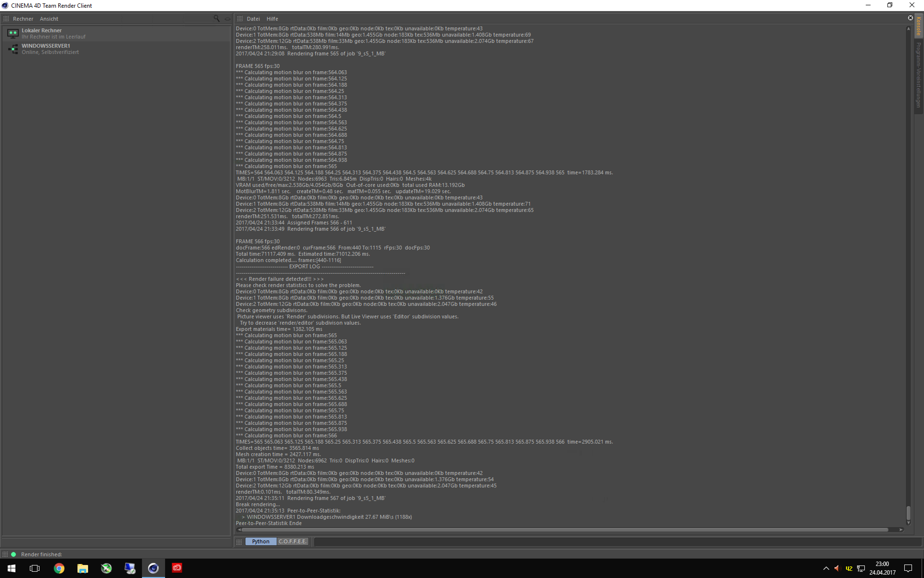Screen dimensions: 924x578
Task: Select the Lokaler Rechner entry
Action: pyautogui.click(x=116, y=33)
